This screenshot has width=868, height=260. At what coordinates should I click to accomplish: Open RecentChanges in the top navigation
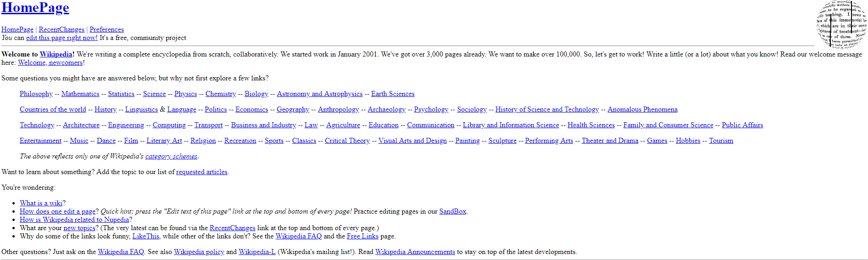pos(62,29)
